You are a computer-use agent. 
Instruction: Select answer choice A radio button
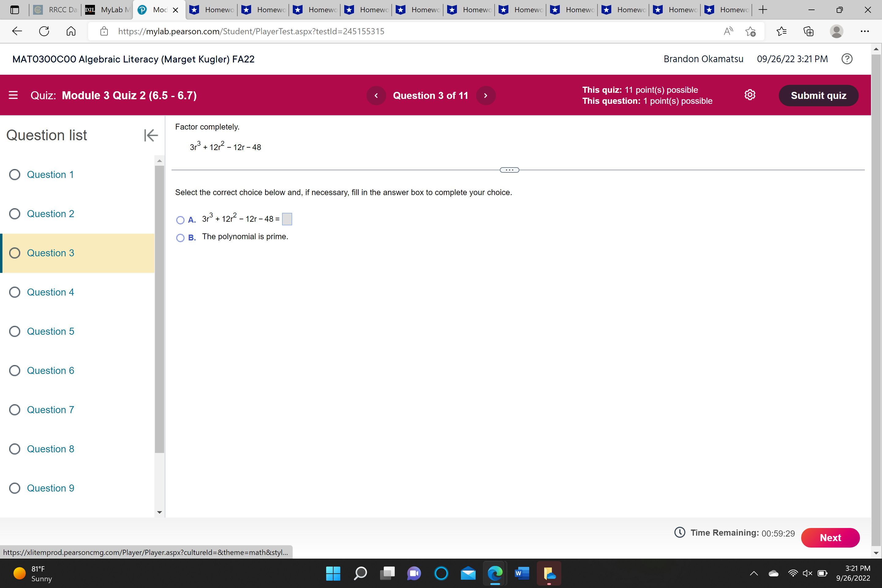[x=180, y=220]
